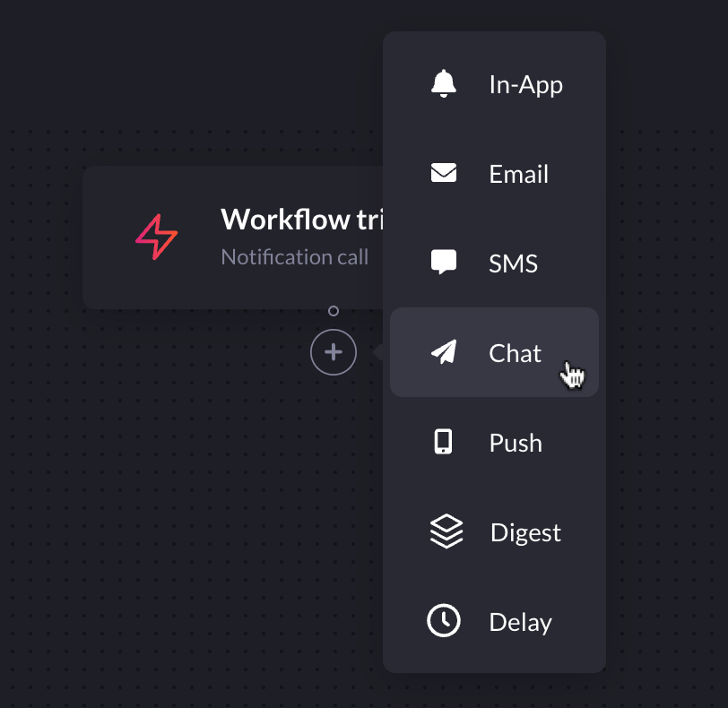Select In-App from the step menu
The width and height of the screenshot is (728, 708).
click(495, 83)
